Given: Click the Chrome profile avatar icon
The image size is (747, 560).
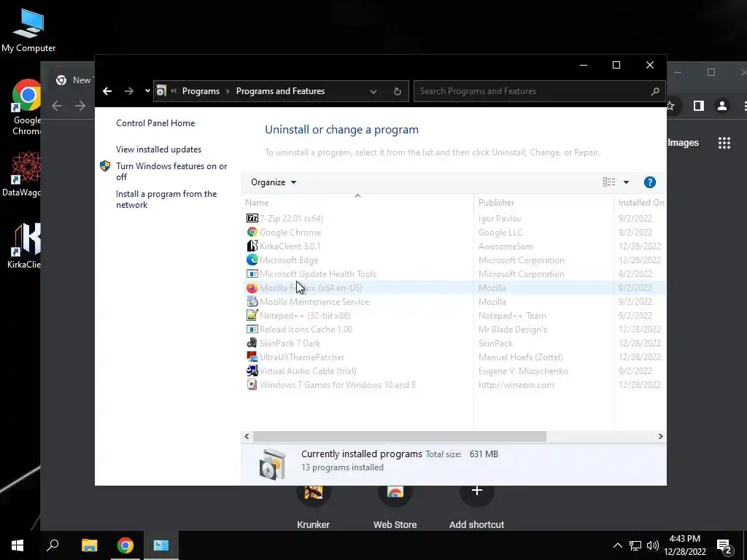Looking at the screenshot, I should (x=722, y=106).
